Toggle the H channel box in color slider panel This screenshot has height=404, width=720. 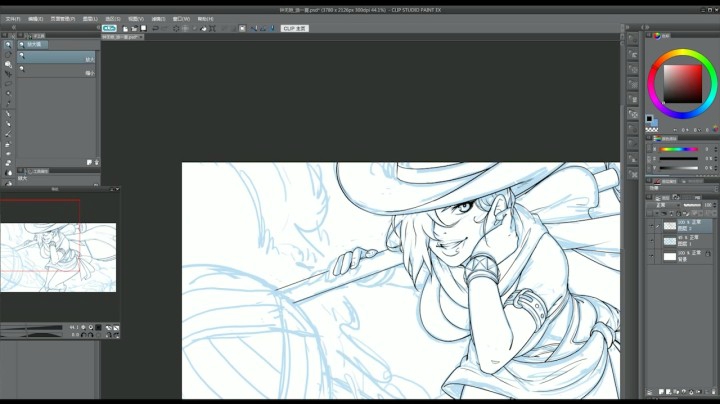pyautogui.click(x=654, y=149)
